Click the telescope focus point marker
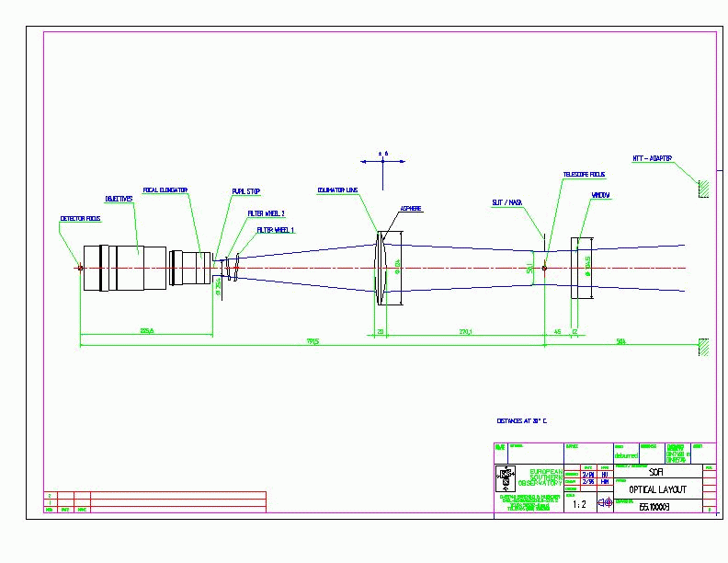The width and height of the screenshot is (728, 563). click(x=545, y=269)
